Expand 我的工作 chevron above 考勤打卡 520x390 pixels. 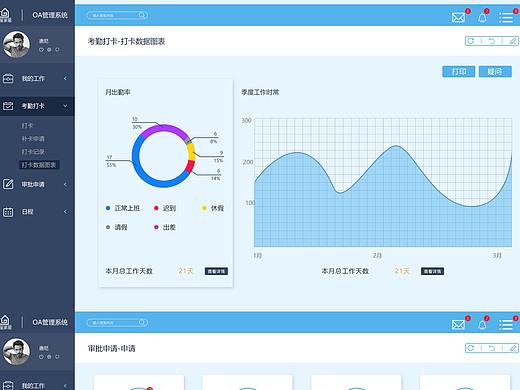click(65, 78)
